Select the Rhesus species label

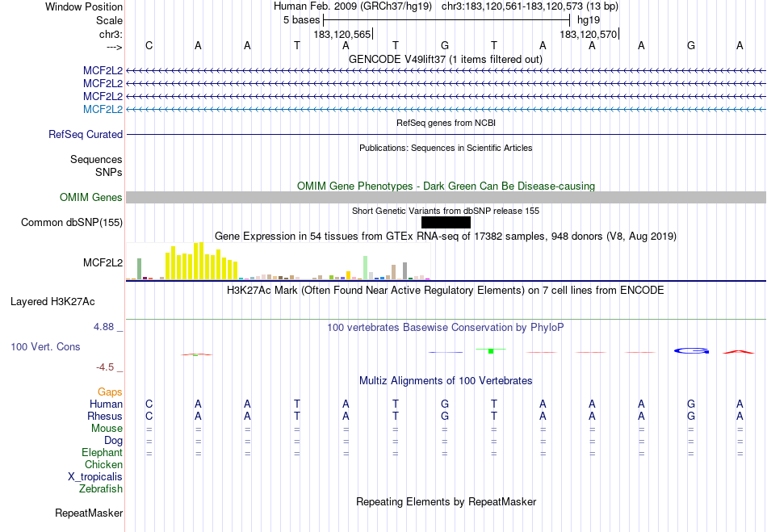click(x=105, y=416)
